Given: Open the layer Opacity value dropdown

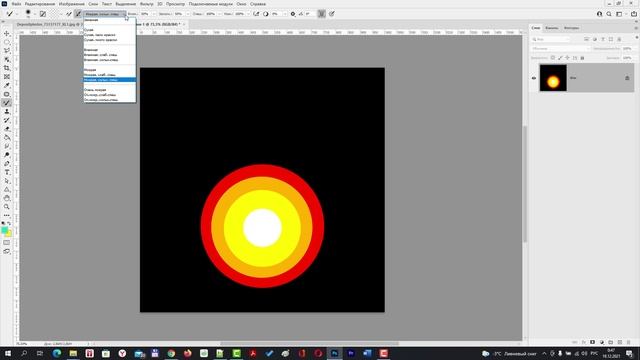Looking at the screenshot, I should pyautogui.click(x=628, y=49).
